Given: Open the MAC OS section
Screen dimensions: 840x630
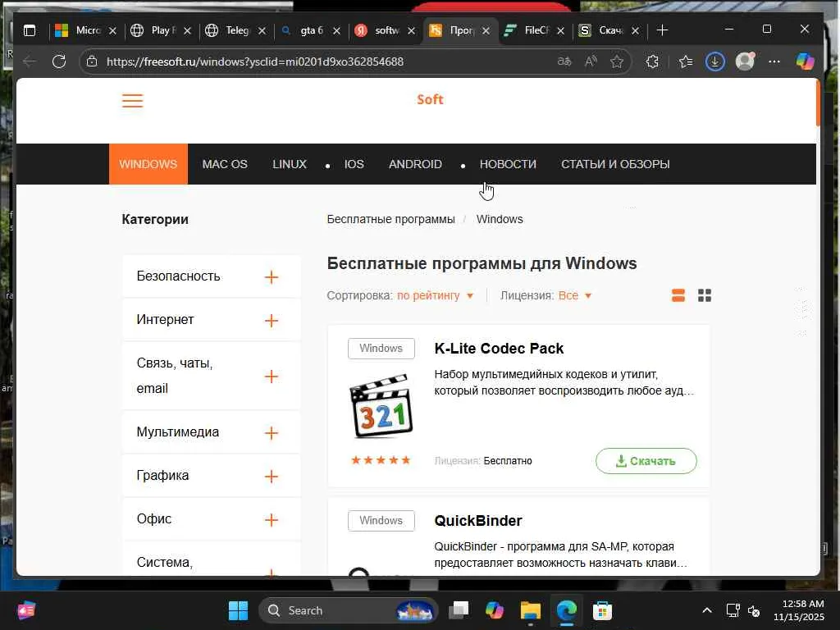Looking at the screenshot, I should [225, 164].
